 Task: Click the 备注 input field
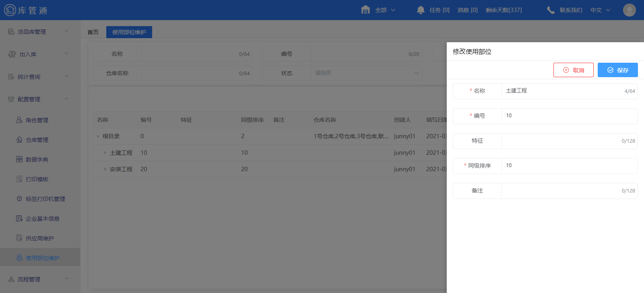[x=570, y=191]
